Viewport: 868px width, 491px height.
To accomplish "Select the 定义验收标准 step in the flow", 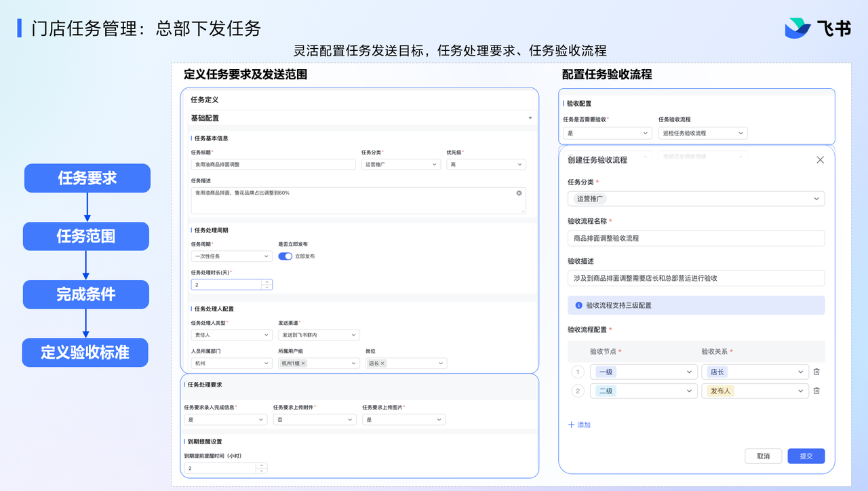I will [85, 353].
